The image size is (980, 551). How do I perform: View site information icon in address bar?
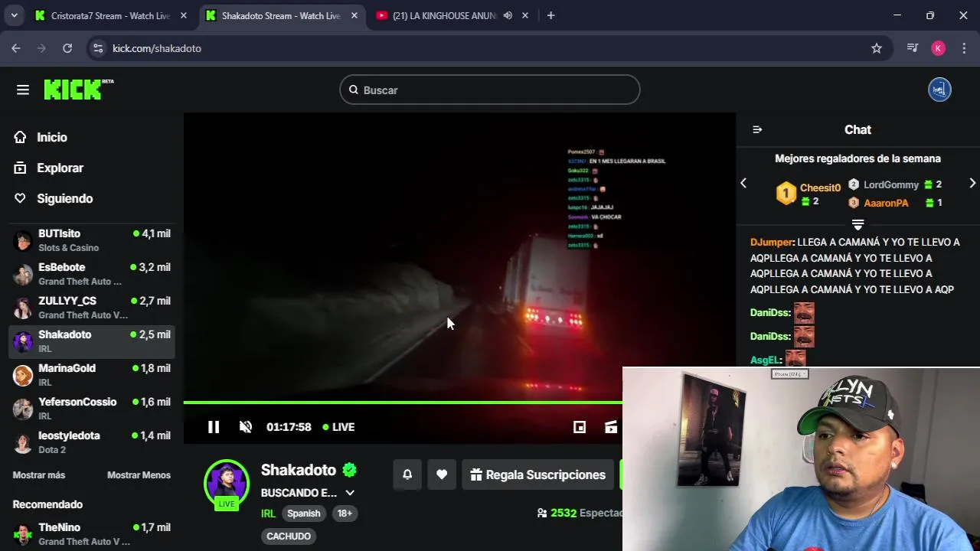pos(98,48)
